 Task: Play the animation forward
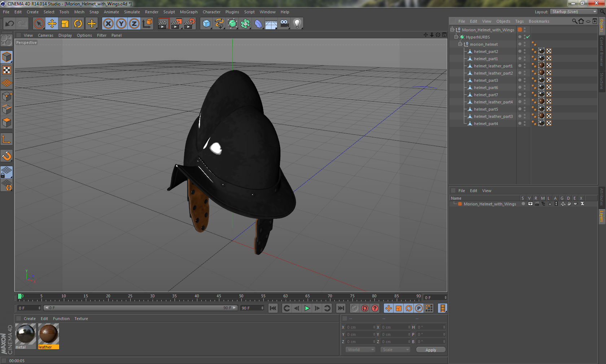(307, 308)
